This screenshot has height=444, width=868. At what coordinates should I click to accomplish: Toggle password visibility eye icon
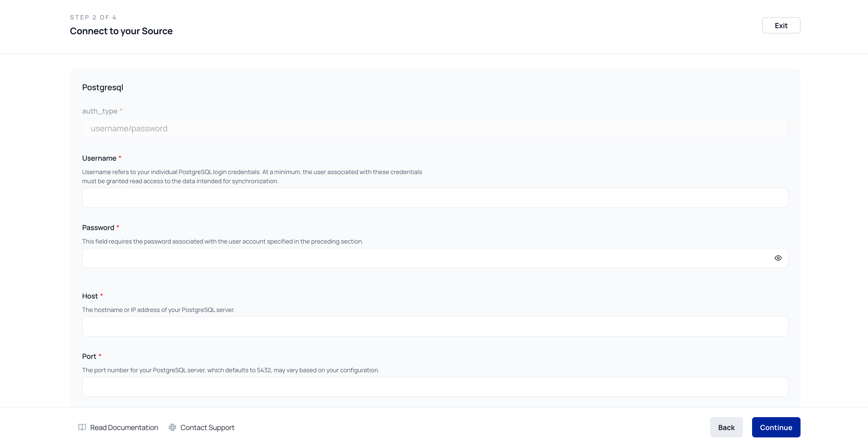click(778, 258)
